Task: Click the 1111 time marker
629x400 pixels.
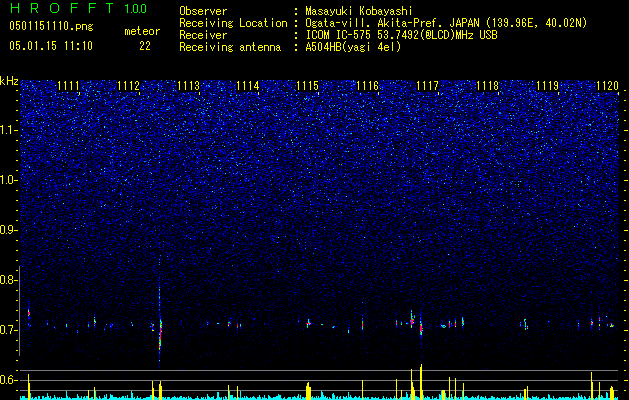Action: pos(68,86)
